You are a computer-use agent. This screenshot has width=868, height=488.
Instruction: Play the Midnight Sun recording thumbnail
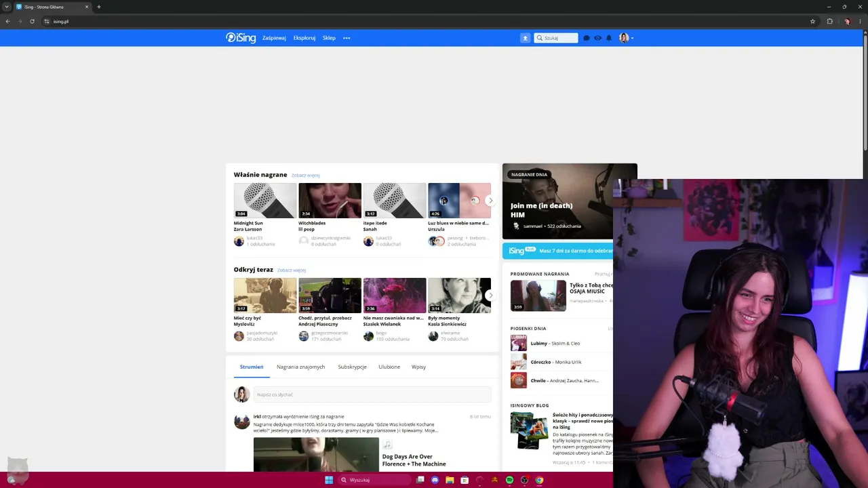tap(265, 201)
